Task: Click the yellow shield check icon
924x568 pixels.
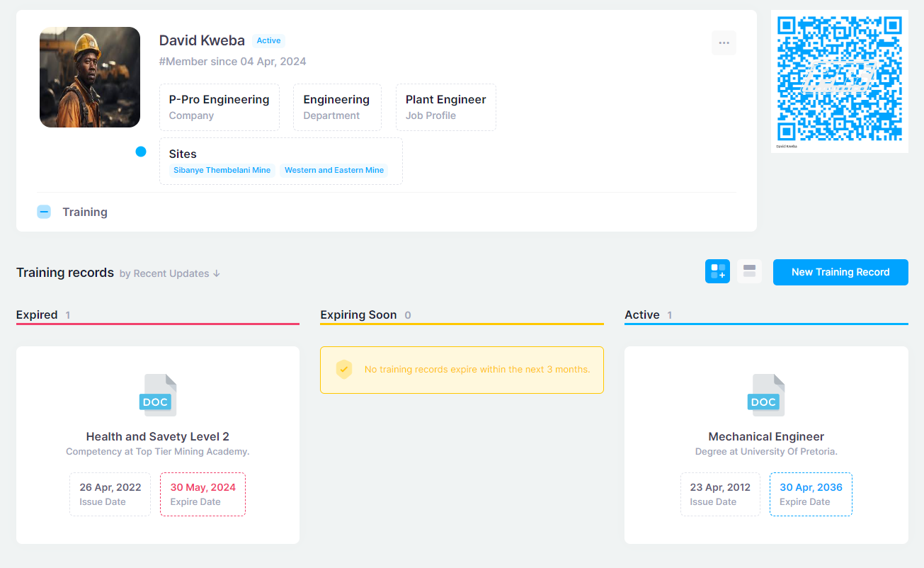Action: [344, 369]
